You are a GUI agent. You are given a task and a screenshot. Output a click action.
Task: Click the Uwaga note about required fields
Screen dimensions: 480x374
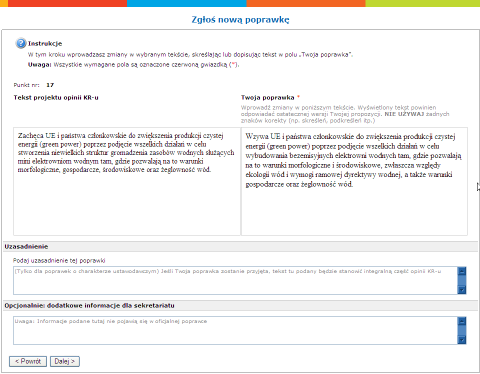pyautogui.click(x=133, y=65)
